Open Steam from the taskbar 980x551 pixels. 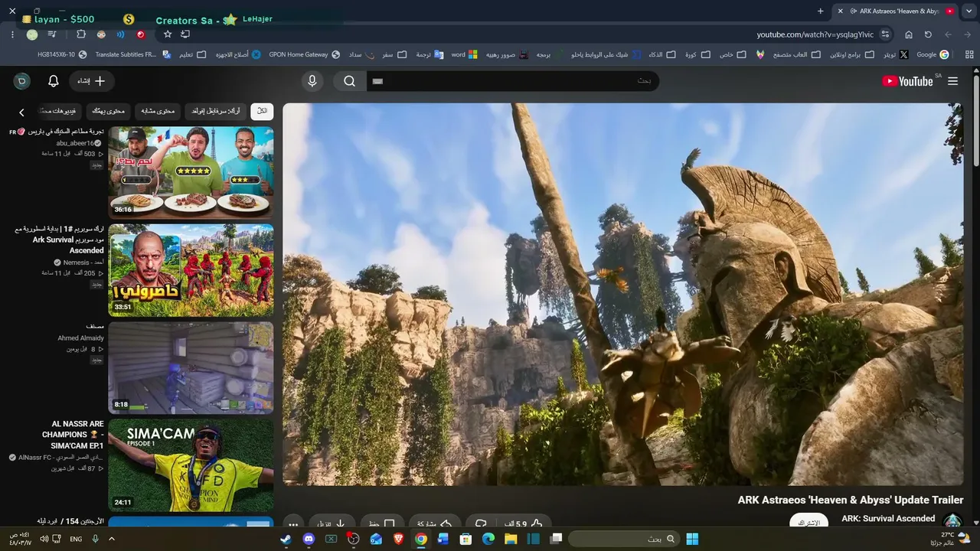pyautogui.click(x=286, y=539)
